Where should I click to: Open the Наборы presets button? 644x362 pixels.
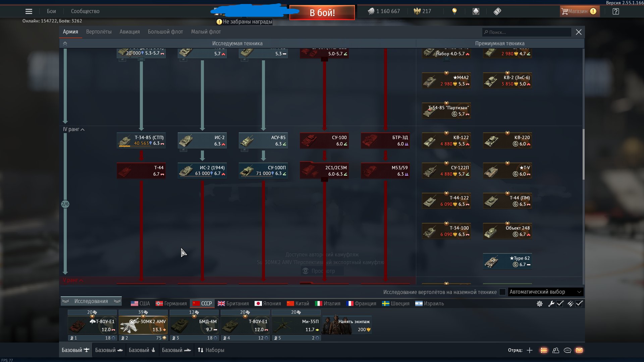211,350
